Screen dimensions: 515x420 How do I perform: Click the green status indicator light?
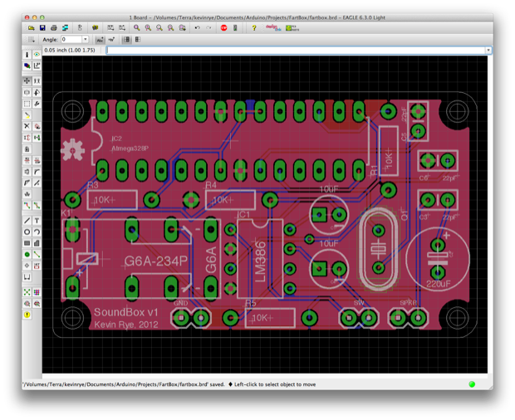[x=472, y=384]
